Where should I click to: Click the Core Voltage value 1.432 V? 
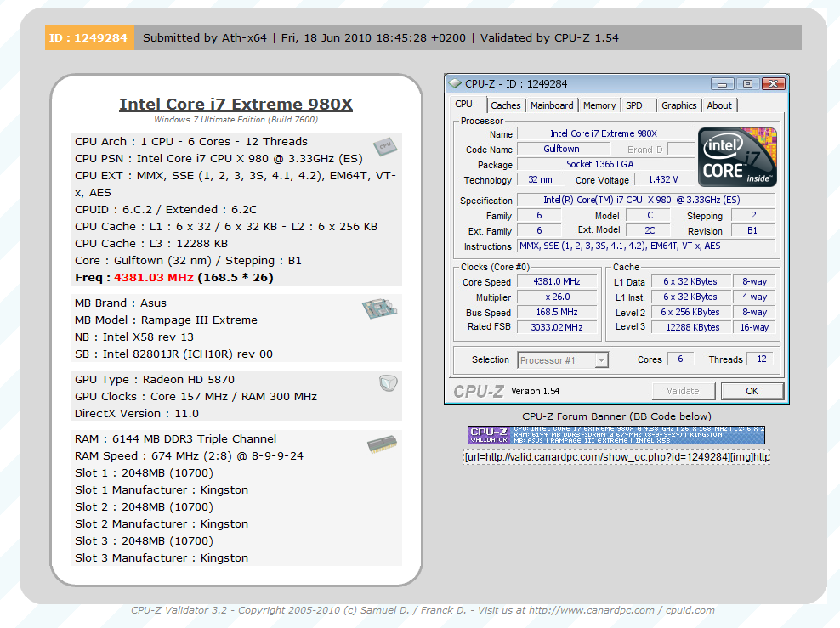(663, 180)
